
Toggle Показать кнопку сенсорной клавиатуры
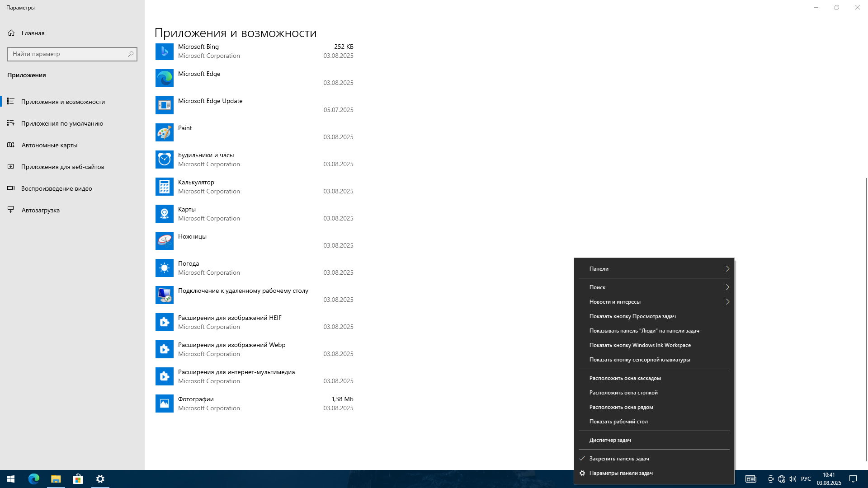[x=654, y=360]
